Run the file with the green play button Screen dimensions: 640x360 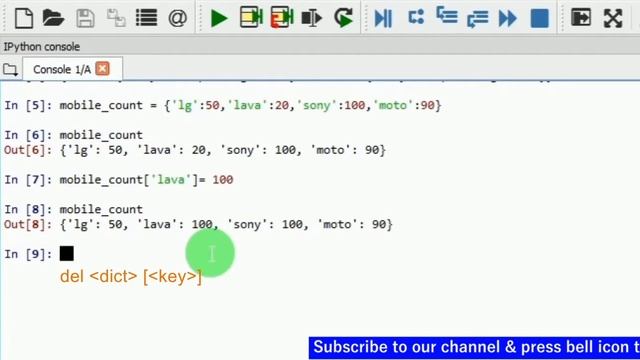pyautogui.click(x=219, y=18)
